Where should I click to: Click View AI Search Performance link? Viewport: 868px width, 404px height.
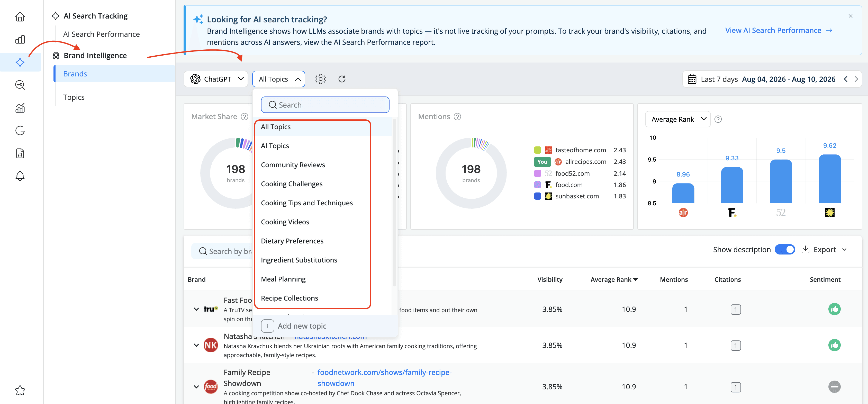click(778, 30)
